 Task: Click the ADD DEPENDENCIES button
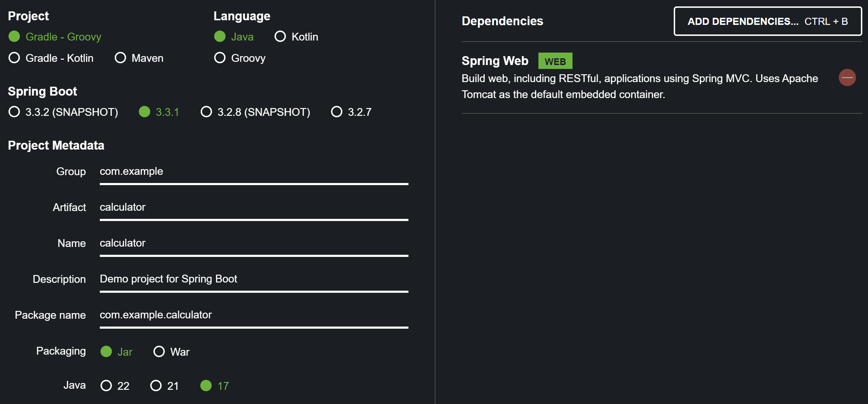point(767,21)
